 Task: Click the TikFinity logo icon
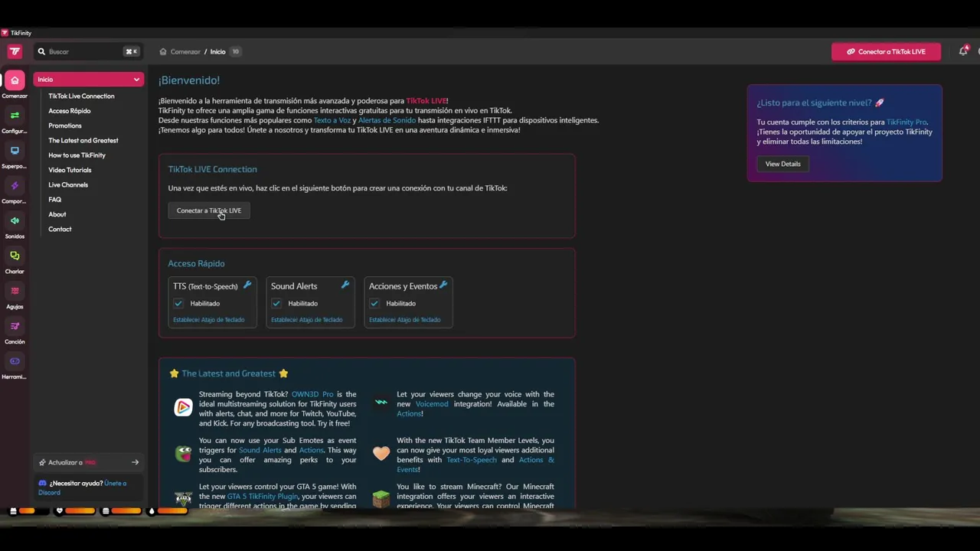coord(15,51)
